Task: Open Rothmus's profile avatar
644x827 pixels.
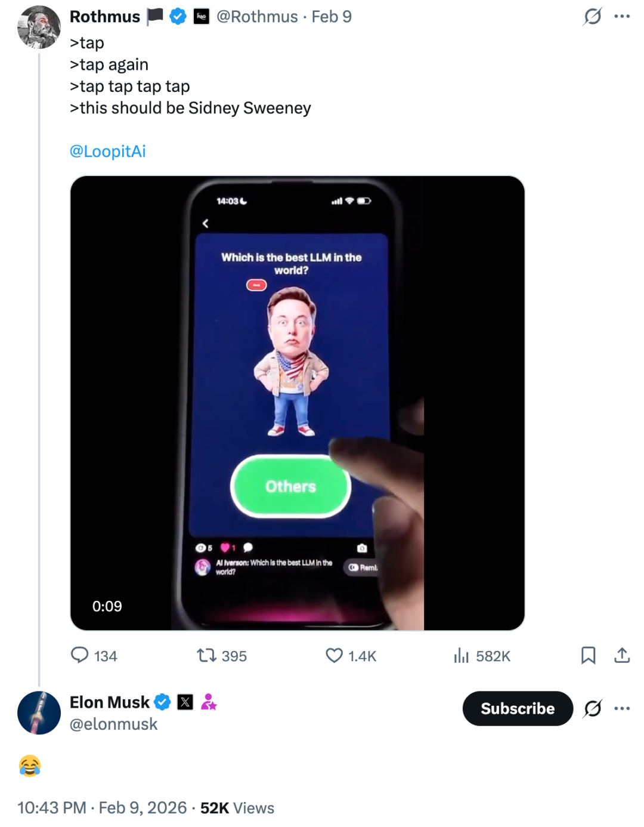Action: pyautogui.click(x=39, y=27)
